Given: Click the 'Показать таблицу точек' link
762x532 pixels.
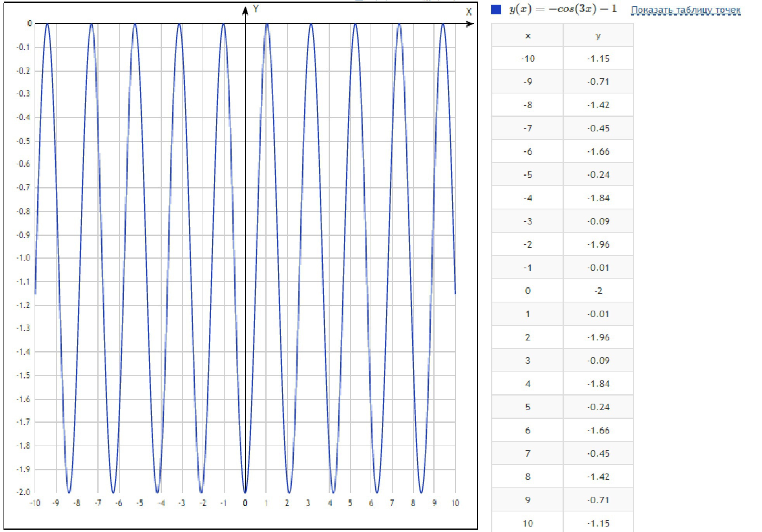Looking at the screenshot, I should pos(686,10).
